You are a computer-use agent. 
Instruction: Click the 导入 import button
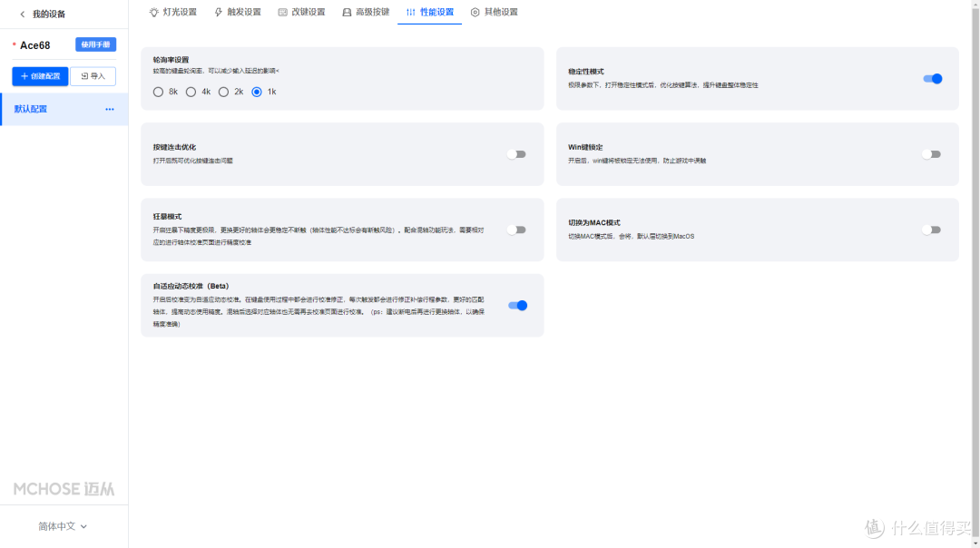click(93, 76)
